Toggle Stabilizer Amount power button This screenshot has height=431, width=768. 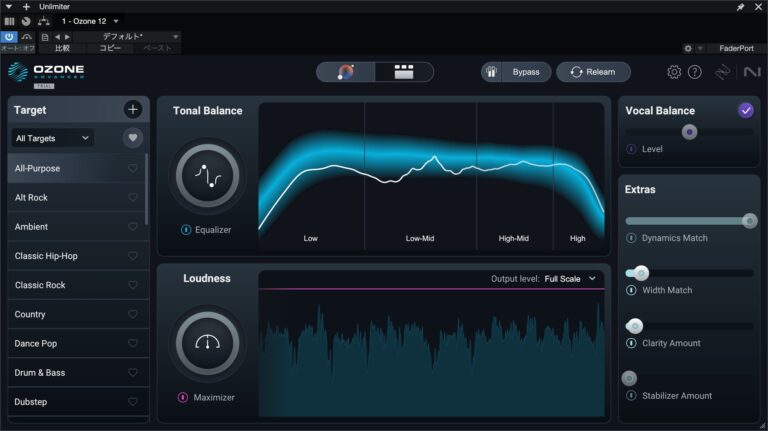631,396
